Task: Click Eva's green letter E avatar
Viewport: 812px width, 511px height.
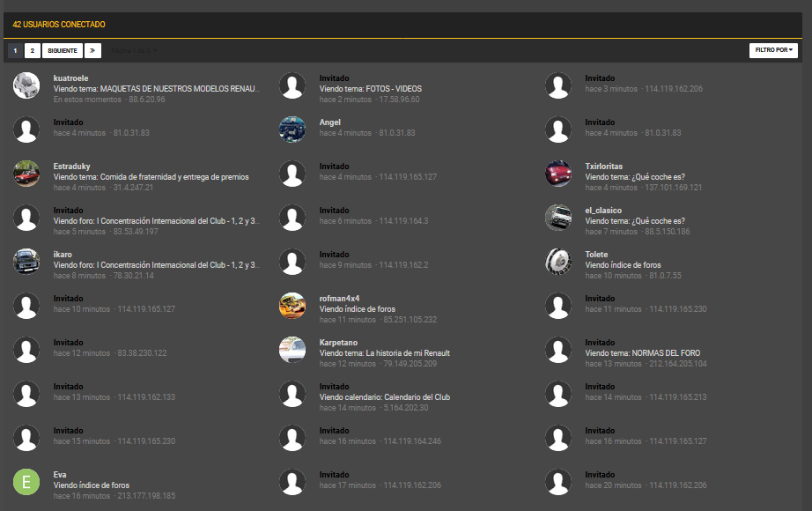Action: (x=26, y=482)
